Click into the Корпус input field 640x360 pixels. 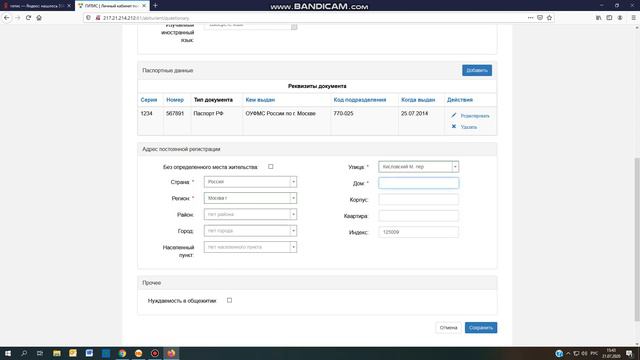click(x=418, y=200)
